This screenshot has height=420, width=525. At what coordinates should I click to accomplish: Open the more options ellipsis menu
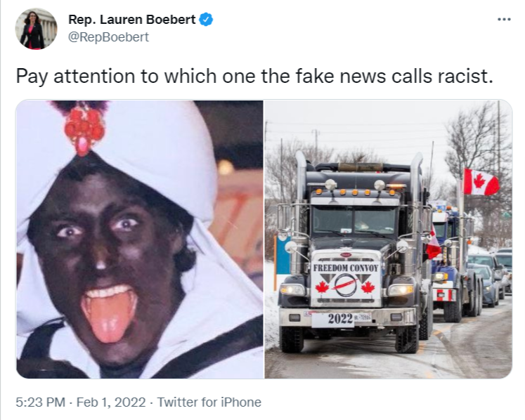pos(504,20)
